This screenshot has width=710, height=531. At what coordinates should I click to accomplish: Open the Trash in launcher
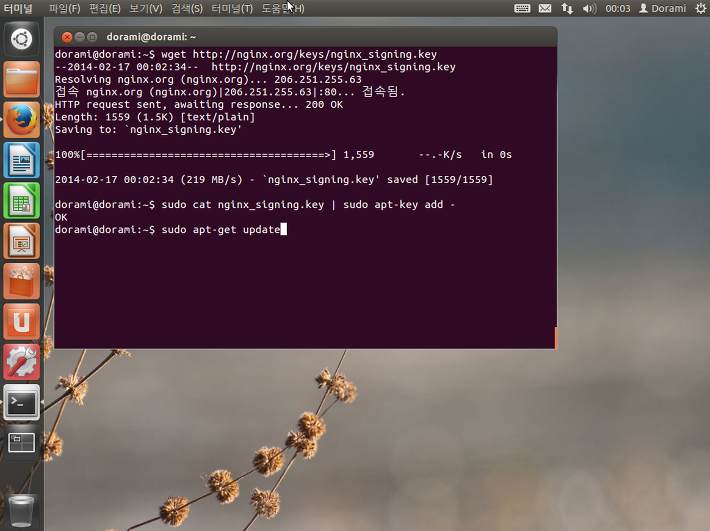tap(21, 511)
